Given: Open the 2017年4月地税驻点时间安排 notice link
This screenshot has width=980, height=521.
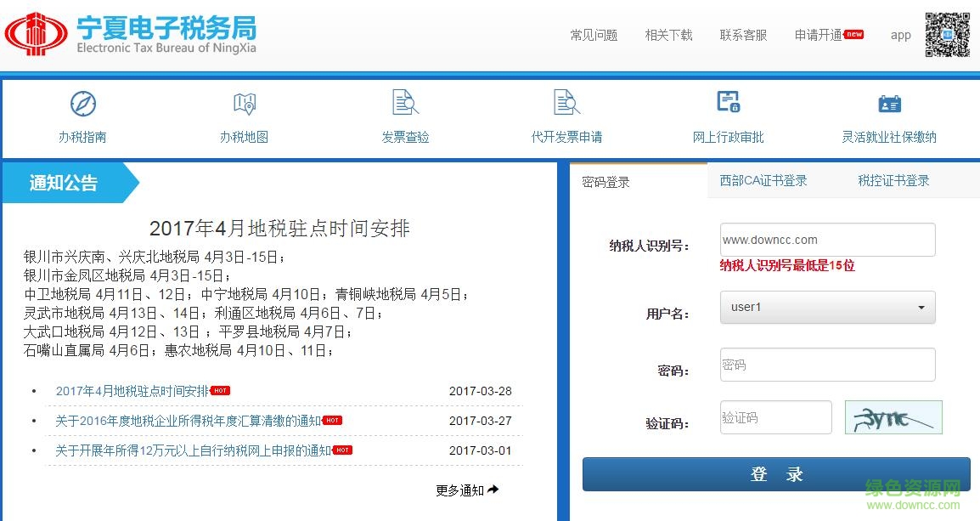Looking at the screenshot, I should click(x=132, y=391).
